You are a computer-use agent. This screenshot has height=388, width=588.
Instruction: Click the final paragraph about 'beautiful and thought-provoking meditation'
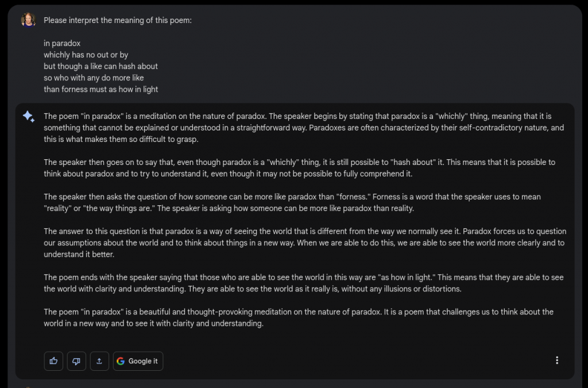click(x=299, y=317)
